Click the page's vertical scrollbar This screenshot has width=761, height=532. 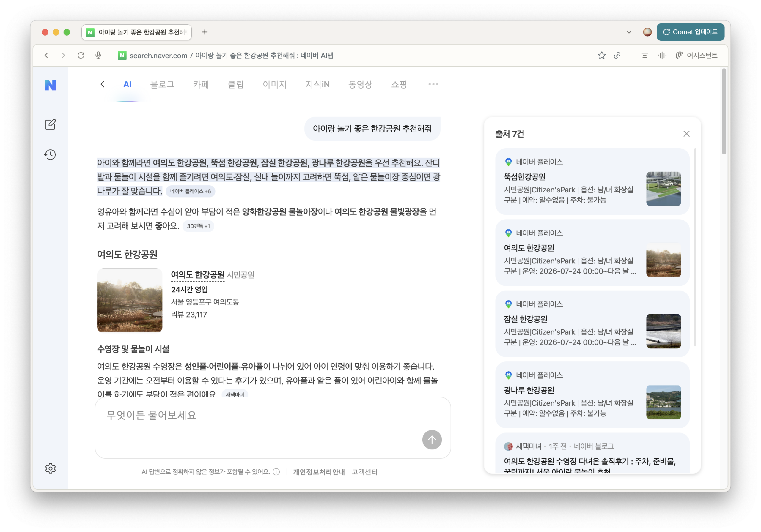click(724, 111)
